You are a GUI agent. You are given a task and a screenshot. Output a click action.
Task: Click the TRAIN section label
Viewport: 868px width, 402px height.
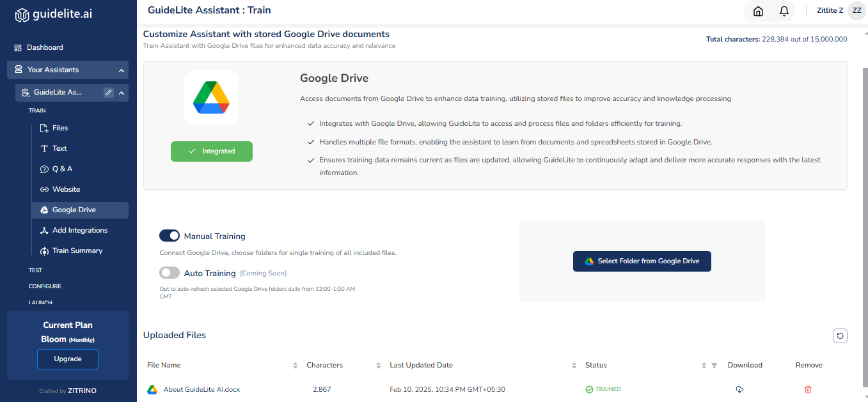click(x=37, y=111)
